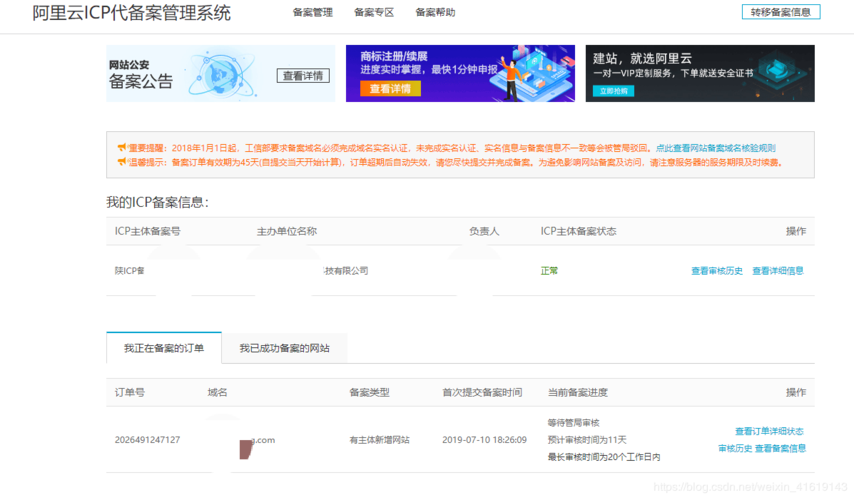Click the 转移备案信息 button
854x500 pixels.
[x=781, y=12]
